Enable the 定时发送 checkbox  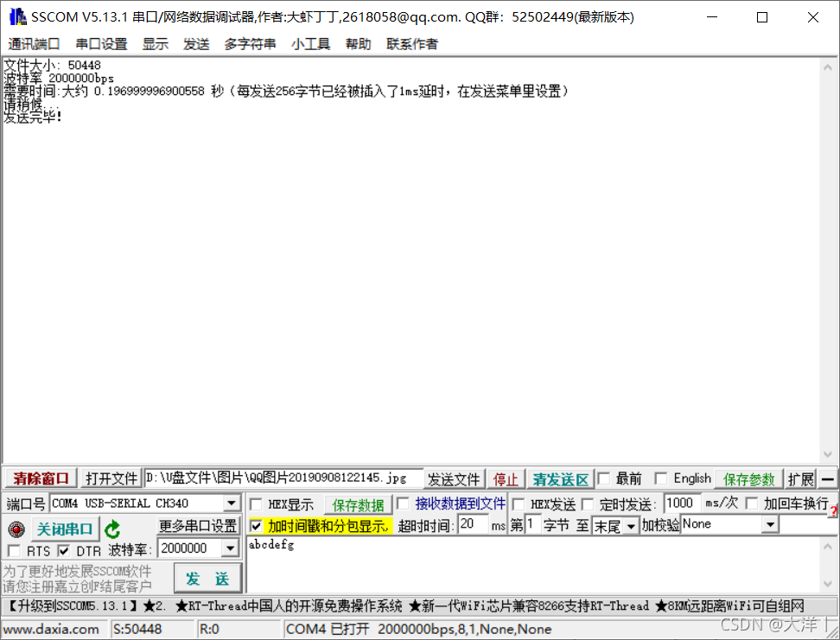click(x=588, y=504)
